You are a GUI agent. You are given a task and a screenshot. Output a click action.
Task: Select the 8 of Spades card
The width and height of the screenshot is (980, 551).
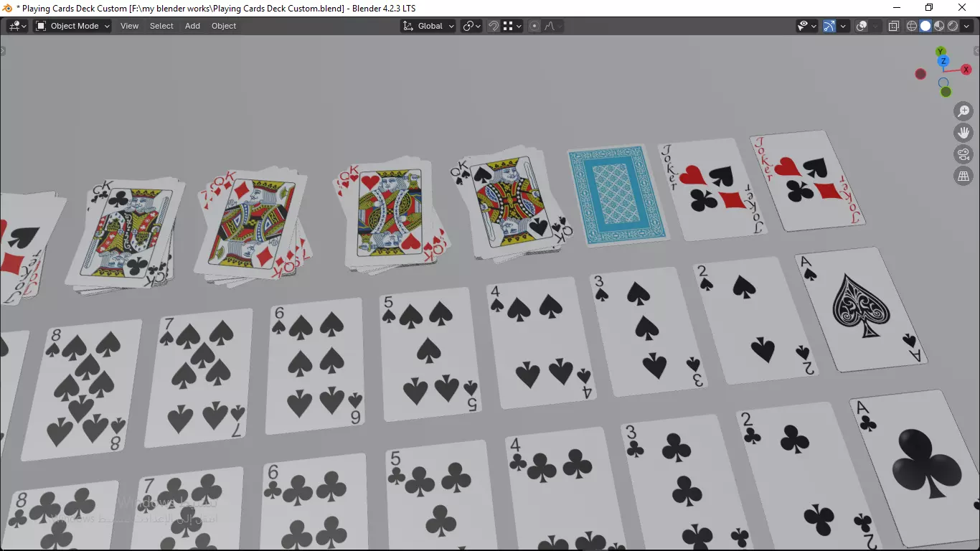(x=82, y=390)
